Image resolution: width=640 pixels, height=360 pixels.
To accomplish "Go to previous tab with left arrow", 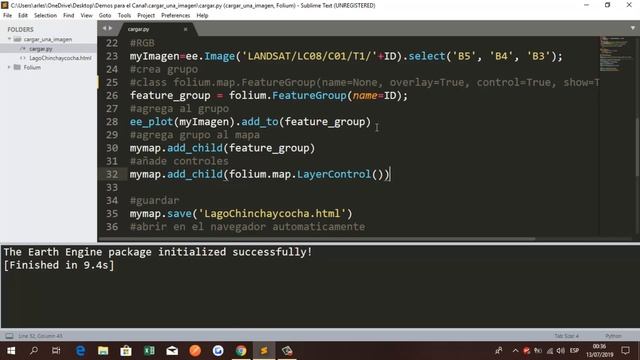I will [104, 28].
